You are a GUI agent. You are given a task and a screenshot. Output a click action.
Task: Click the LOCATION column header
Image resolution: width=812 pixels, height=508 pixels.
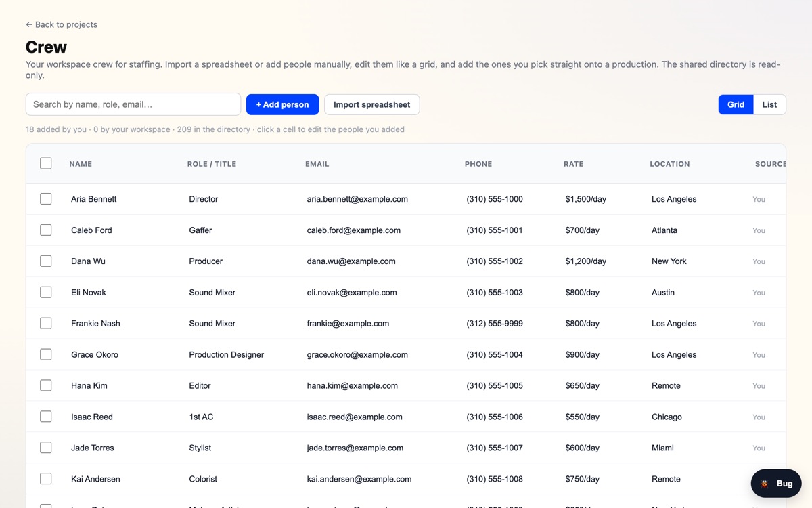click(x=670, y=164)
